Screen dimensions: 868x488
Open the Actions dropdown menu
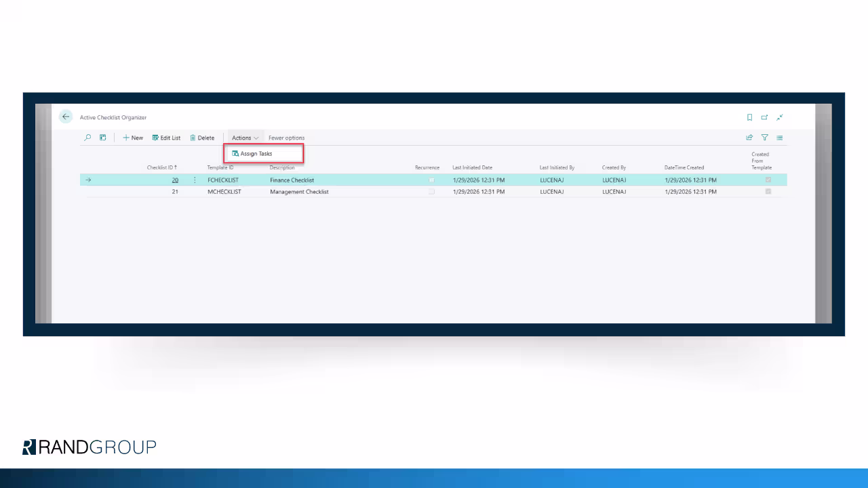pyautogui.click(x=244, y=138)
